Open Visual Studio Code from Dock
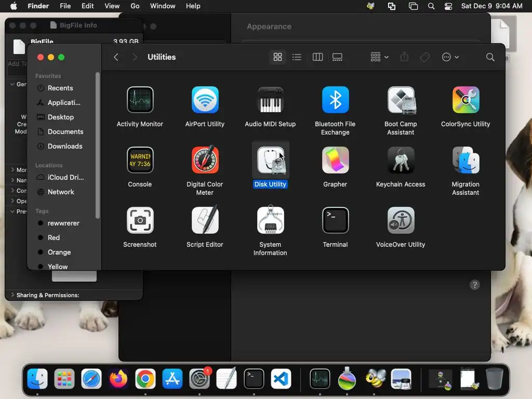This screenshot has width=532, height=399. [281, 379]
